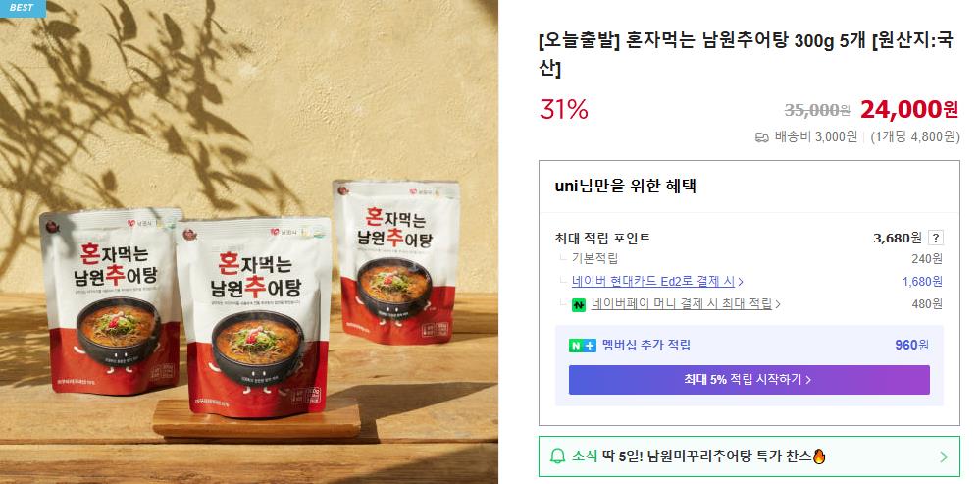Click the 멤버십 추가 적립 label
This screenshot has width=980, height=484.
646,346
